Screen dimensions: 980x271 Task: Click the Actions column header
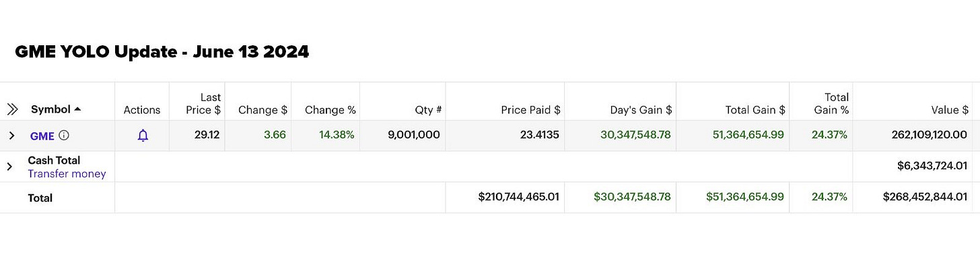tap(142, 110)
